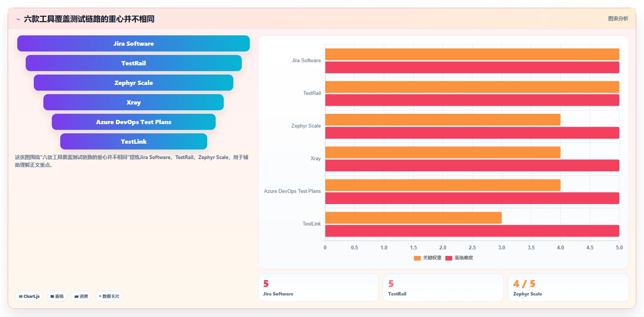Screen dimensions: 644x317
Task: Select the TestRail funnel segment
Action: point(134,63)
